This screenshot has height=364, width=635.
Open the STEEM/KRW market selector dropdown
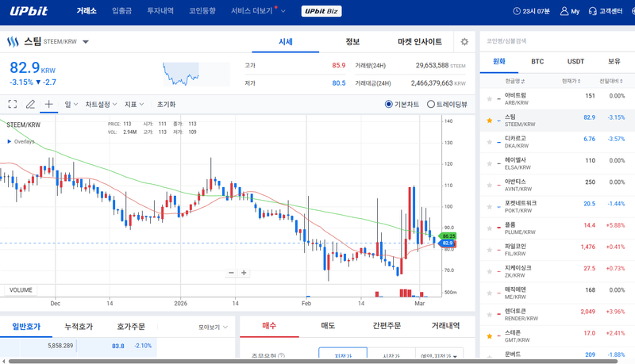tap(85, 42)
